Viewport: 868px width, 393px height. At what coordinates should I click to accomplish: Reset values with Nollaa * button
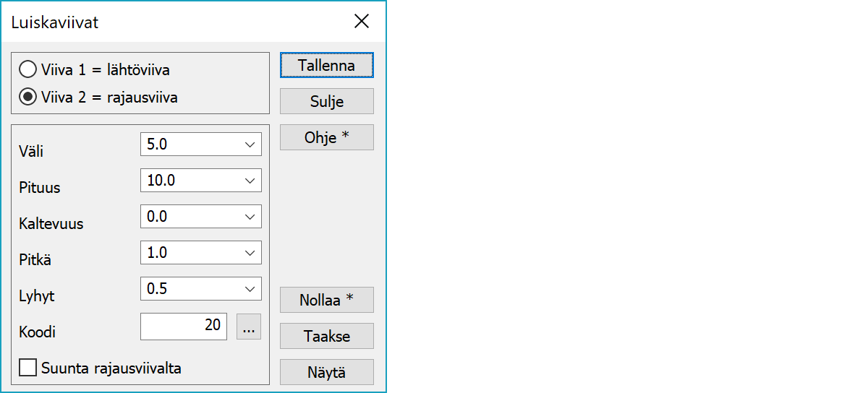[x=326, y=300]
